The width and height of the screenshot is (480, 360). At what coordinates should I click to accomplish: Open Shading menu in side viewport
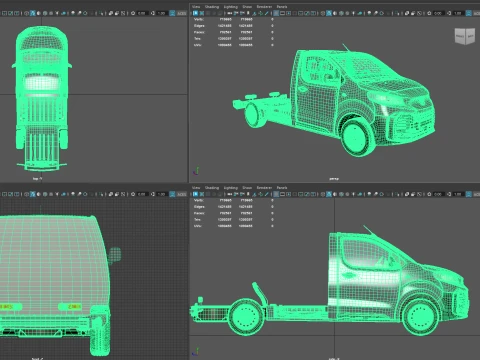212,187
